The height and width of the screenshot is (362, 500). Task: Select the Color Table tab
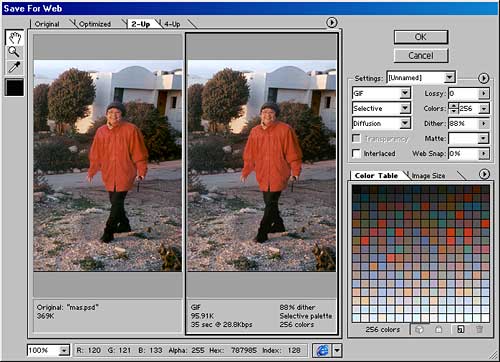(x=376, y=175)
